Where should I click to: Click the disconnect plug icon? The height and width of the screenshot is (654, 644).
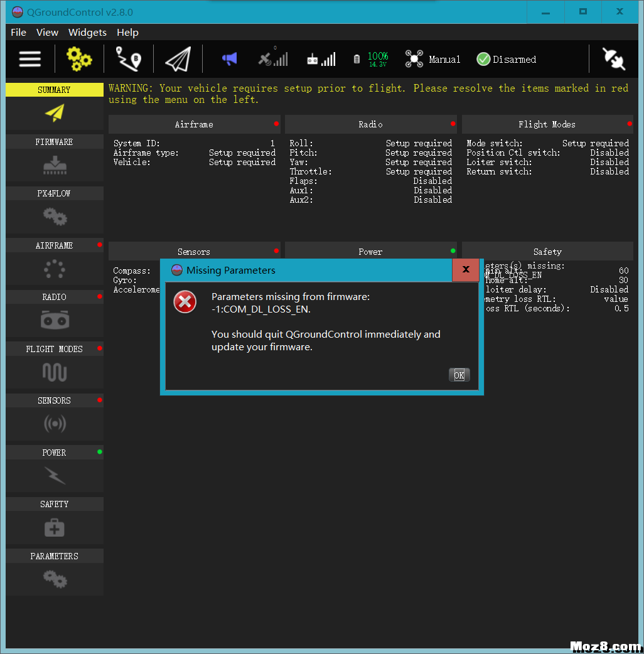(x=613, y=59)
